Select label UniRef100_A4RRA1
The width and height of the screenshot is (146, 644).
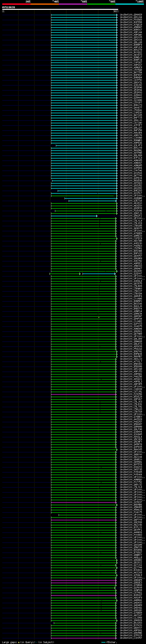pyautogui.click(x=131, y=600)
